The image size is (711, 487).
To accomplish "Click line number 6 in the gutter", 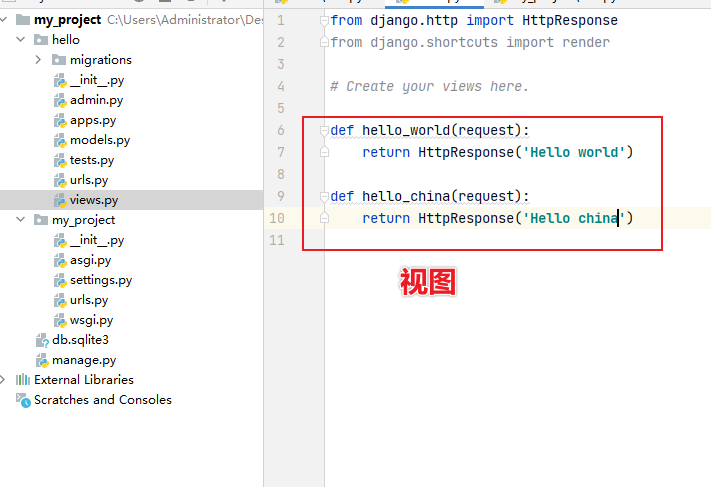I will [281, 131].
